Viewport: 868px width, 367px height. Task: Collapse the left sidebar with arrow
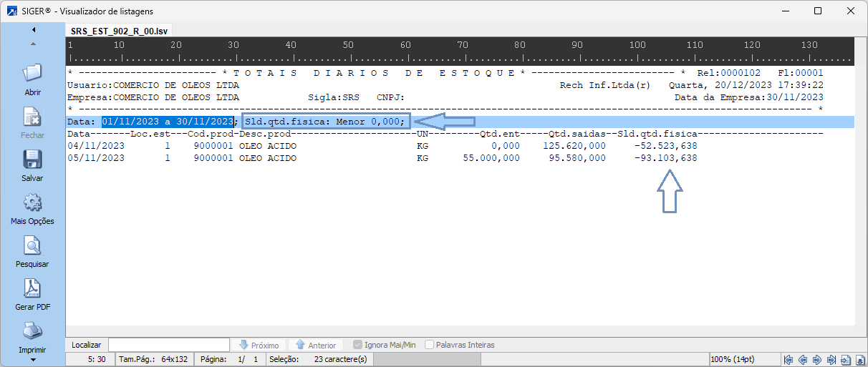coord(33,30)
